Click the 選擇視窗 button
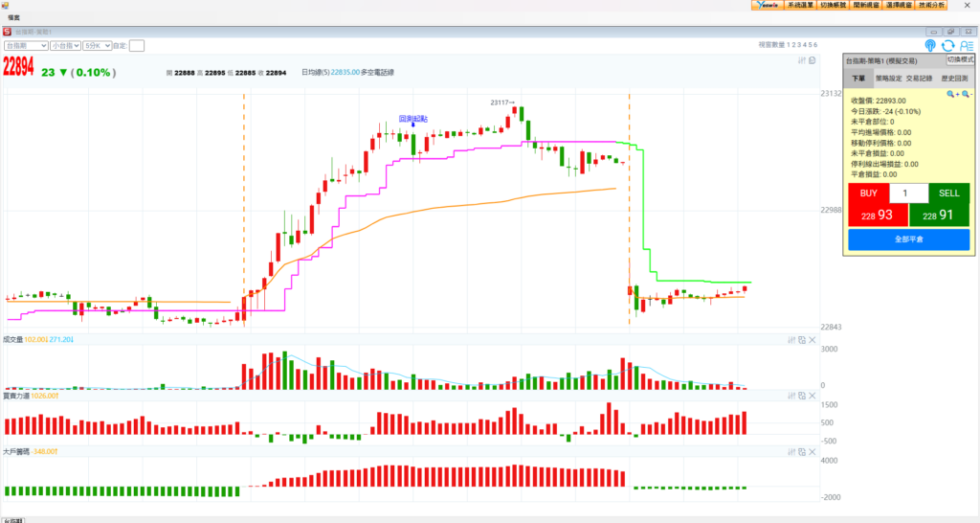The height and width of the screenshot is (523, 980). tap(899, 5)
